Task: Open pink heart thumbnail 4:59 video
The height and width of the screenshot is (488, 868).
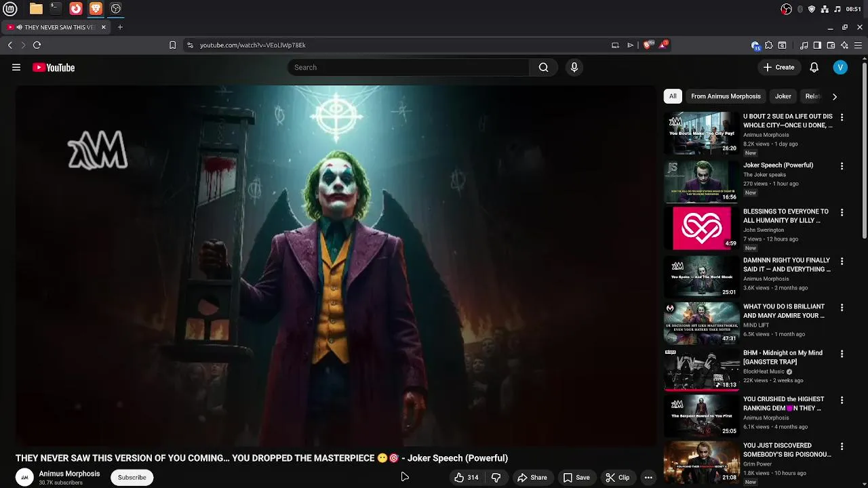Action: click(x=701, y=228)
